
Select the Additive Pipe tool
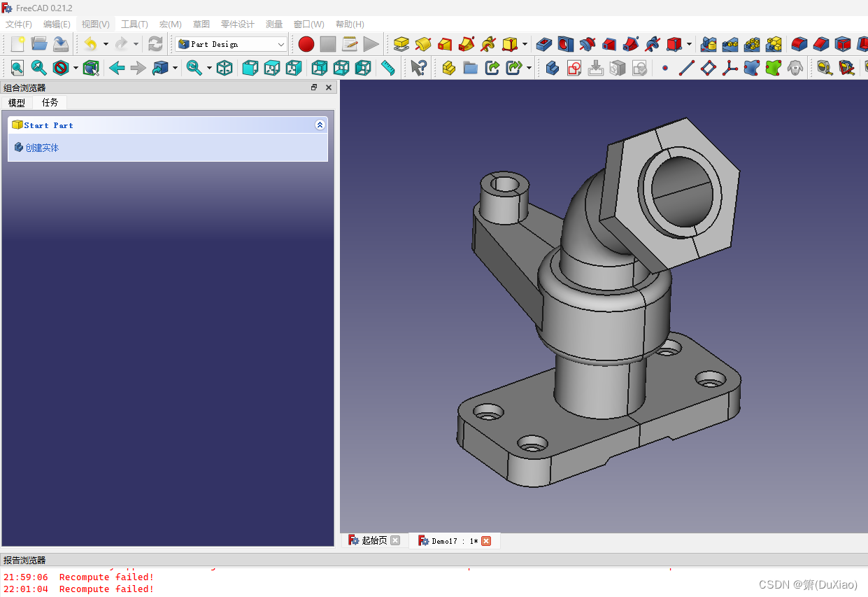[x=467, y=44]
